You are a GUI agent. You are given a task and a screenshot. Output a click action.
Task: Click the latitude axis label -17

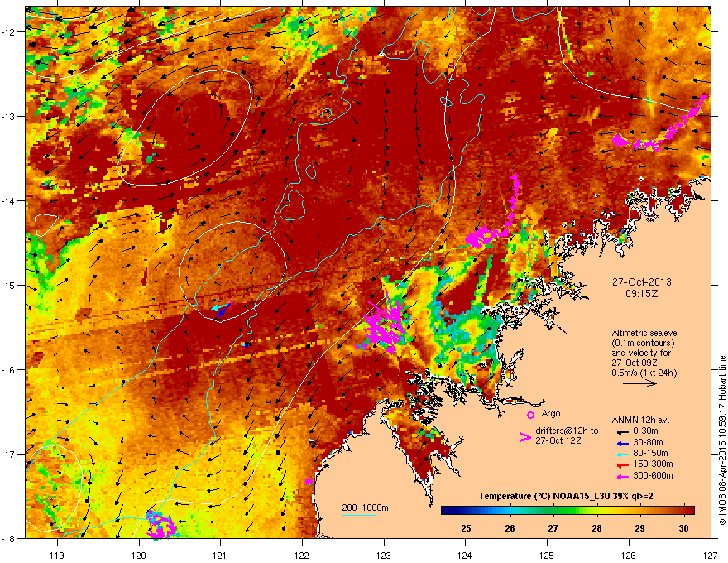(9, 454)
